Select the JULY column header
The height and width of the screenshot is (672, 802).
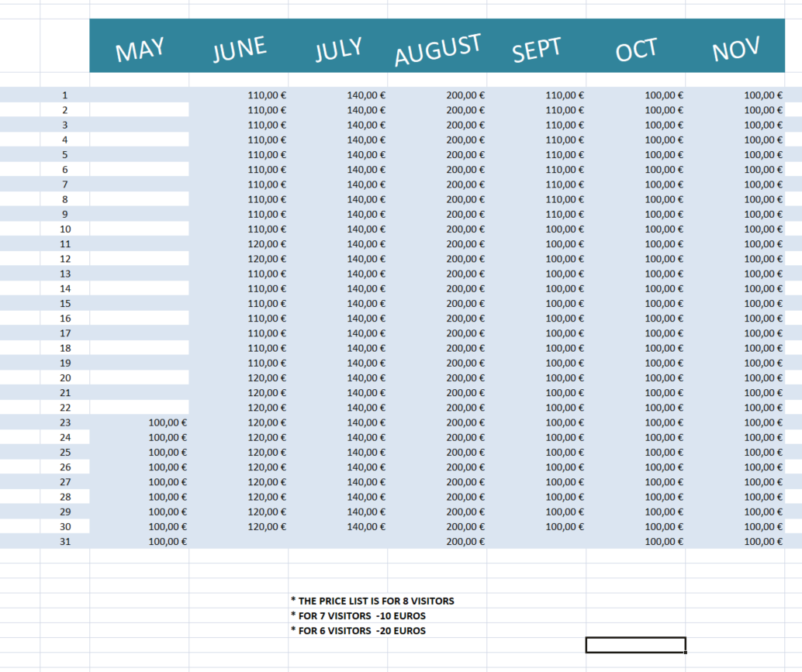[339, 49]
